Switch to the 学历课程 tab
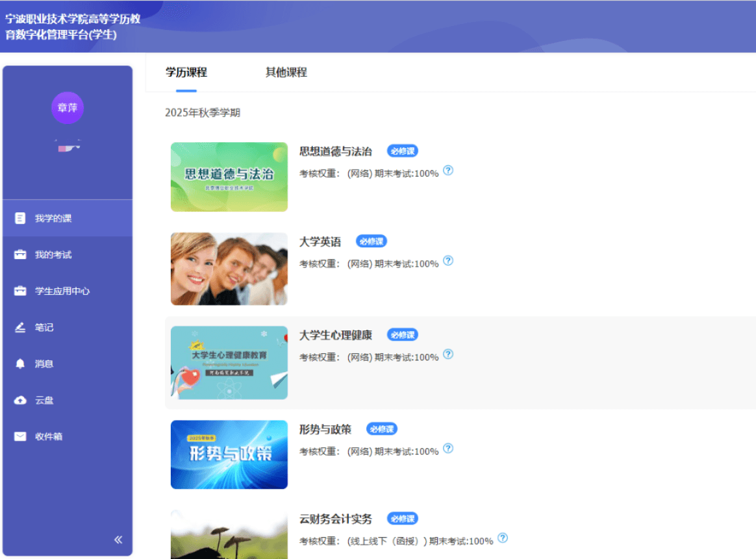The image size is (756, 559). (186, 72)
